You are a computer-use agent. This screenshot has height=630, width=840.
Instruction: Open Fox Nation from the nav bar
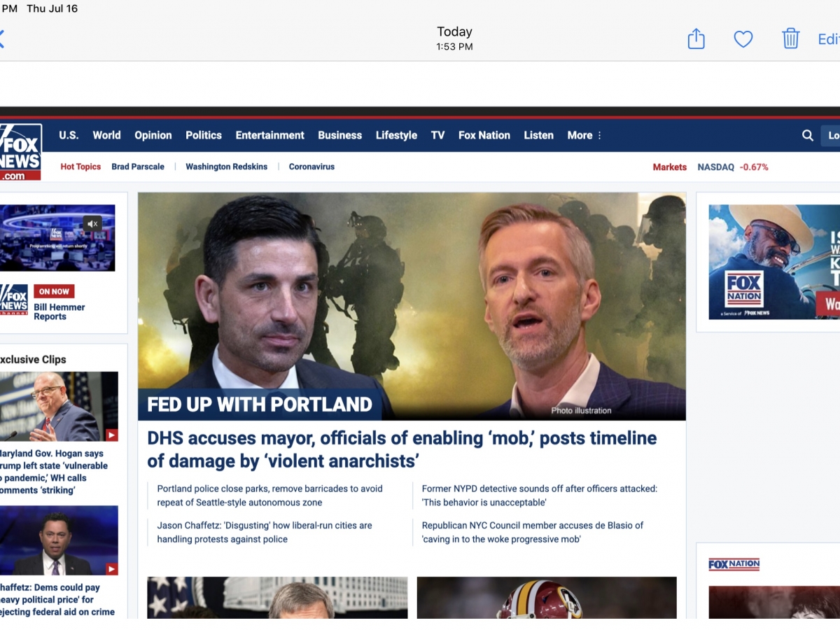tap(484, 135)
